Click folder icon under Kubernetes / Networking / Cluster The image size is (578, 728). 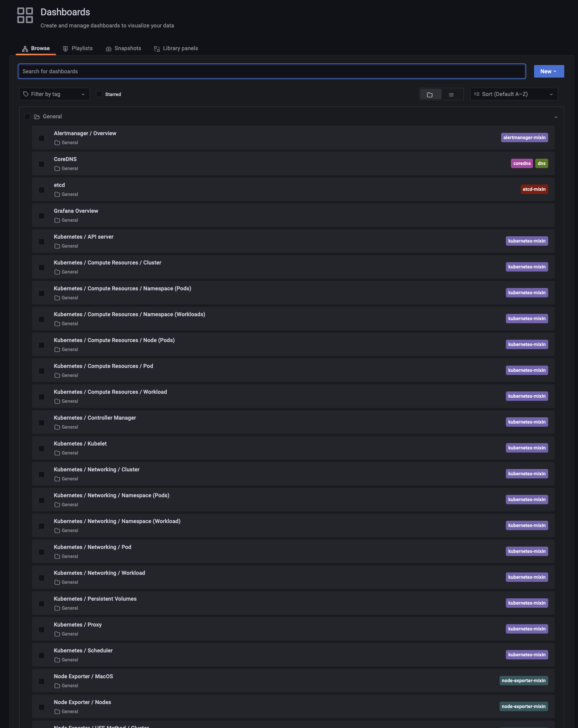[x=57, y=479]
